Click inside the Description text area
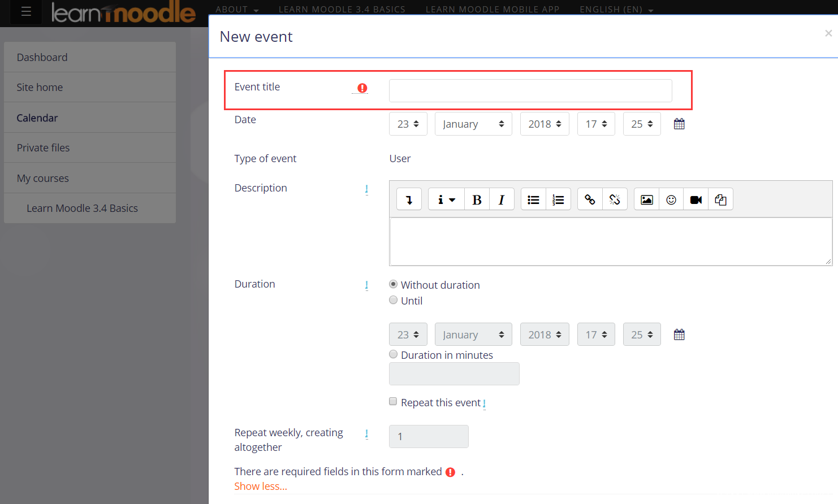838x504 pixels. click(611, 241)
